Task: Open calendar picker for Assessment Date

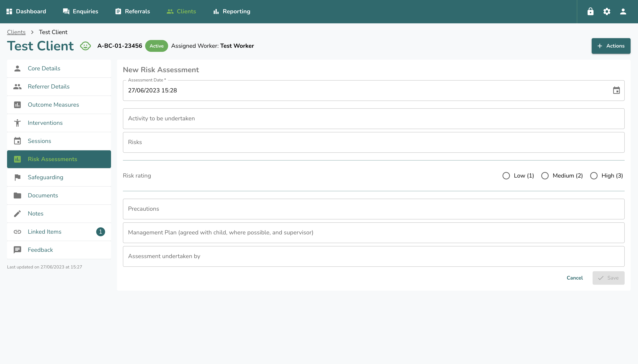Action: click(x=616, y=90)
